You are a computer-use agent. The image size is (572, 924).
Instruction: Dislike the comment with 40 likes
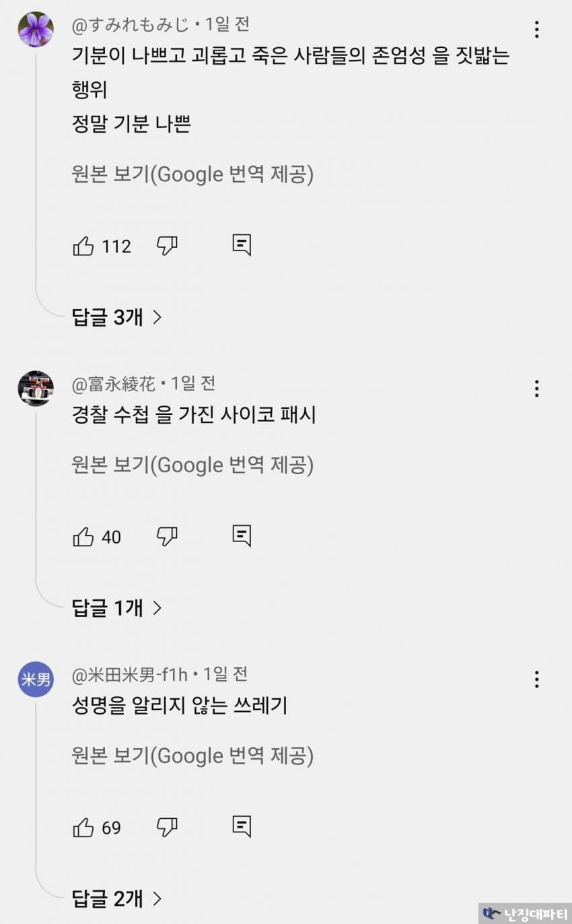pos(167,537)
